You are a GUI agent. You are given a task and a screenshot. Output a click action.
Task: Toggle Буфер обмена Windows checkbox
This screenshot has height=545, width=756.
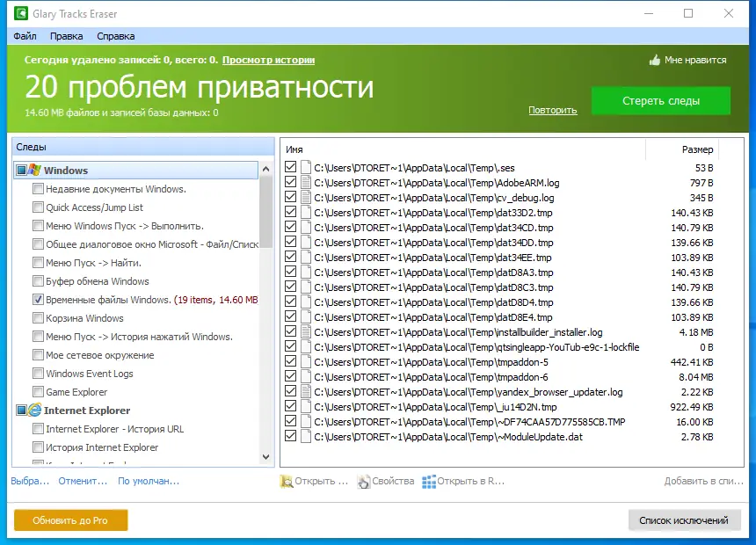pyautogui.click(x=38, y=280)
